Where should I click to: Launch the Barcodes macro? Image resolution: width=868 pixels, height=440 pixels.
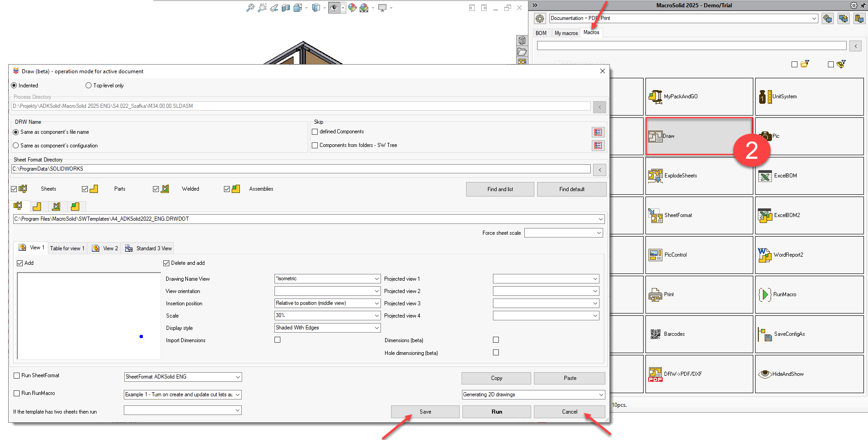(x=699, y=334)
